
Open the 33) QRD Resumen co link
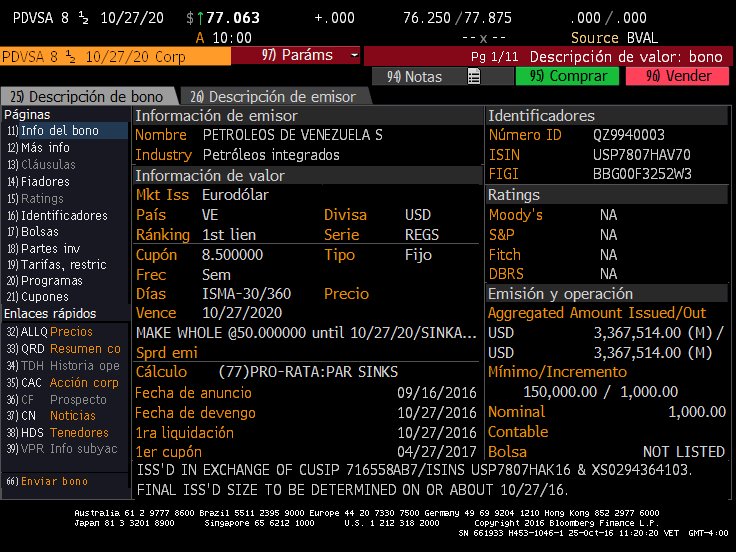click(x=65, y=348)
